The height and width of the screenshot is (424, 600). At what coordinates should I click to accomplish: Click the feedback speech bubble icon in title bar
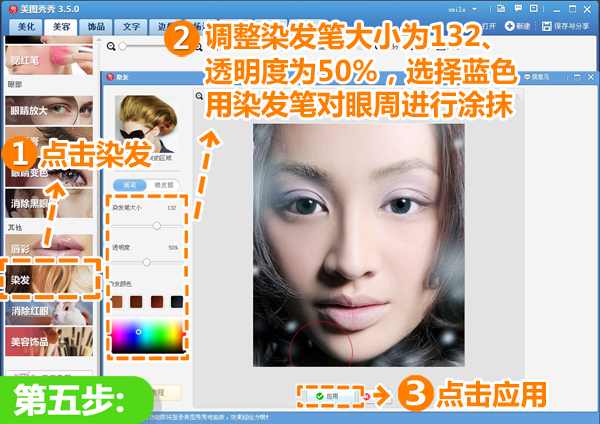coord(518,8)
